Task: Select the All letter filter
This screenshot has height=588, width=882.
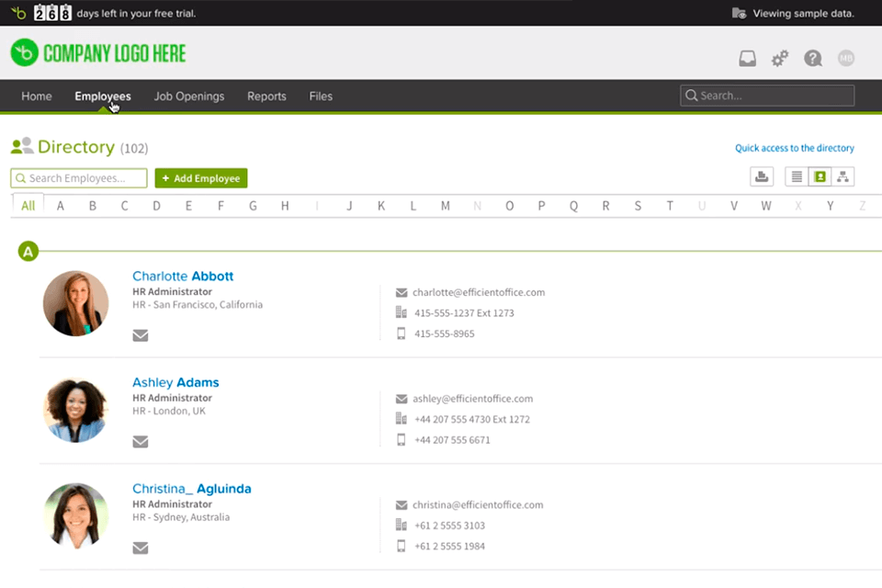Action: tap(28, 206)
